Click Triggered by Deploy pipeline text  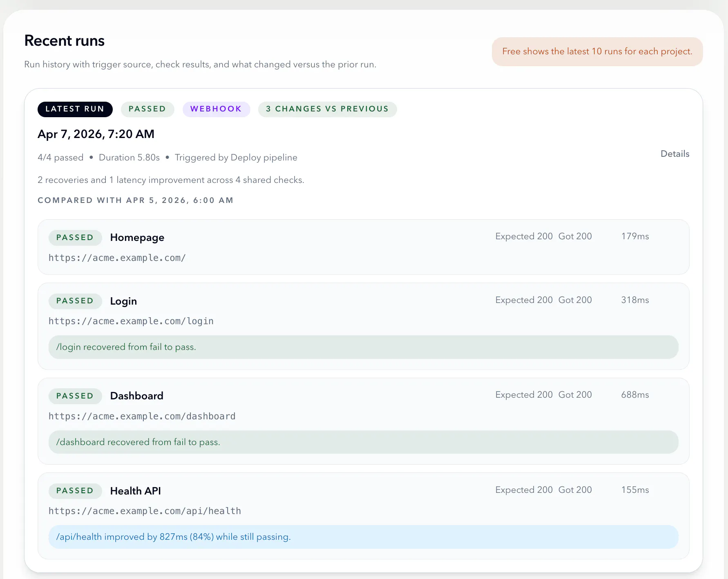236,158
